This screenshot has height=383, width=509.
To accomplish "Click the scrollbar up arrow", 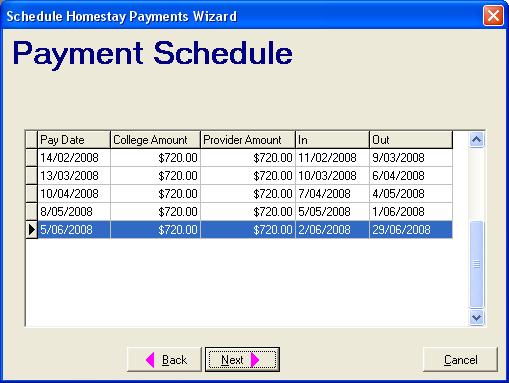I will coord(476,139).
